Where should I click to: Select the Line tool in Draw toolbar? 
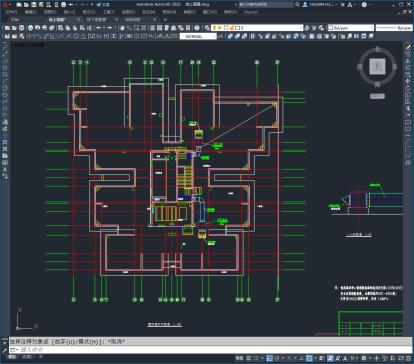pyautogui.click(x=5, y=48)
